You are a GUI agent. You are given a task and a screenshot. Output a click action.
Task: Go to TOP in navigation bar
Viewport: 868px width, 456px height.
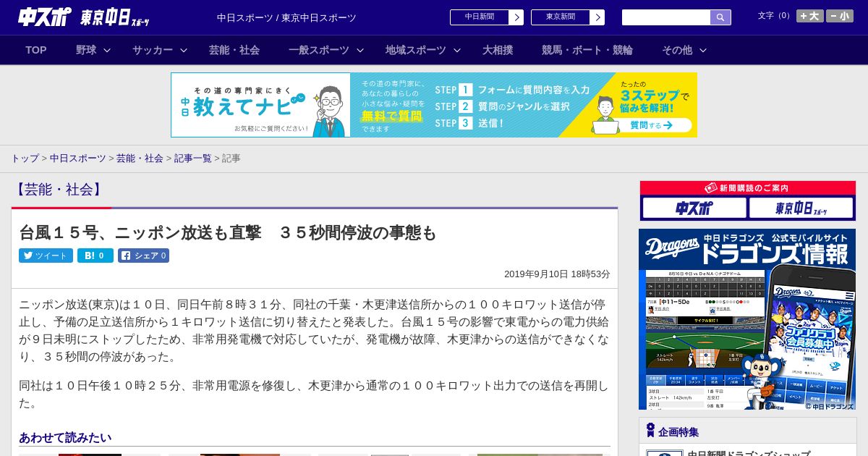[36, 50]
